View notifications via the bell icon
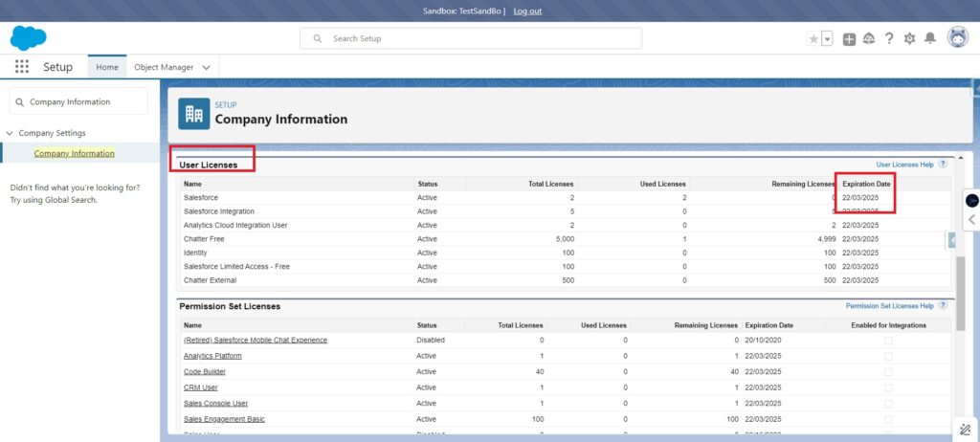Screen dimensions: 980x442 coord(929,38)
